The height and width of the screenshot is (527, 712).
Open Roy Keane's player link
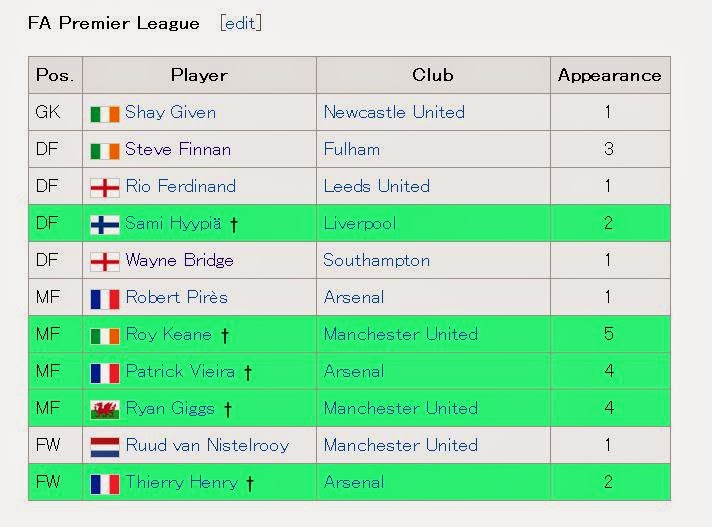tap(168, 335)
